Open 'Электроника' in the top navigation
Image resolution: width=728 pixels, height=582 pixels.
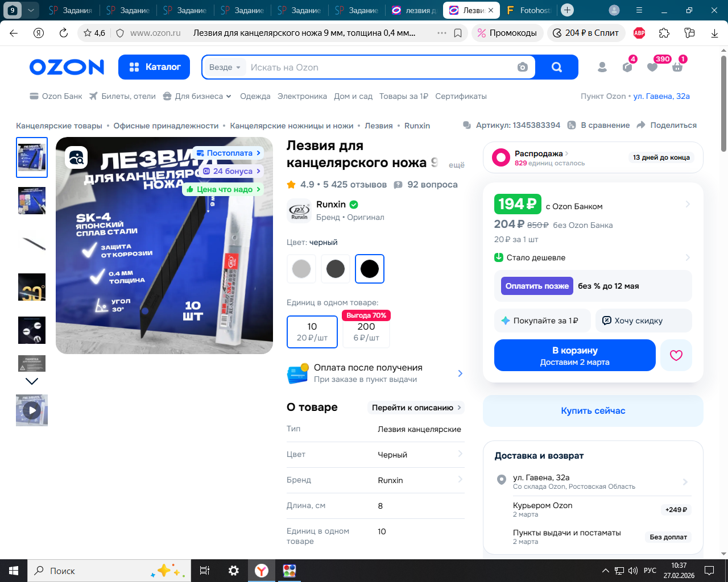tap(302, 97)
